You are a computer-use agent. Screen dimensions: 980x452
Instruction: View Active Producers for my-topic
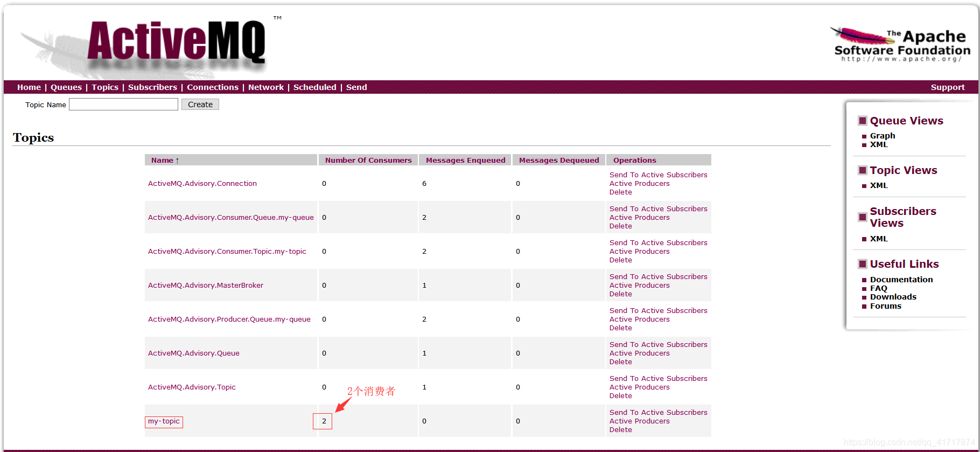[x=640, y=421]
